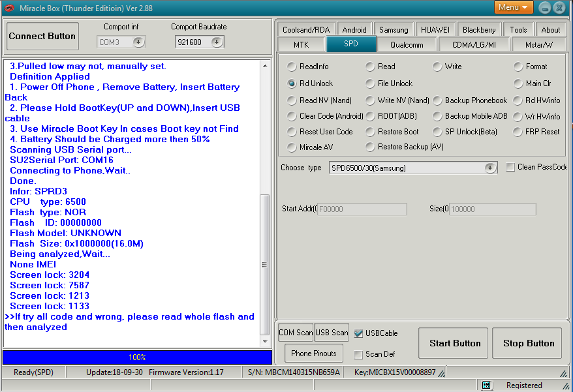Select the Read NV (Nand) radio option
573x392 pixels.
319,100
